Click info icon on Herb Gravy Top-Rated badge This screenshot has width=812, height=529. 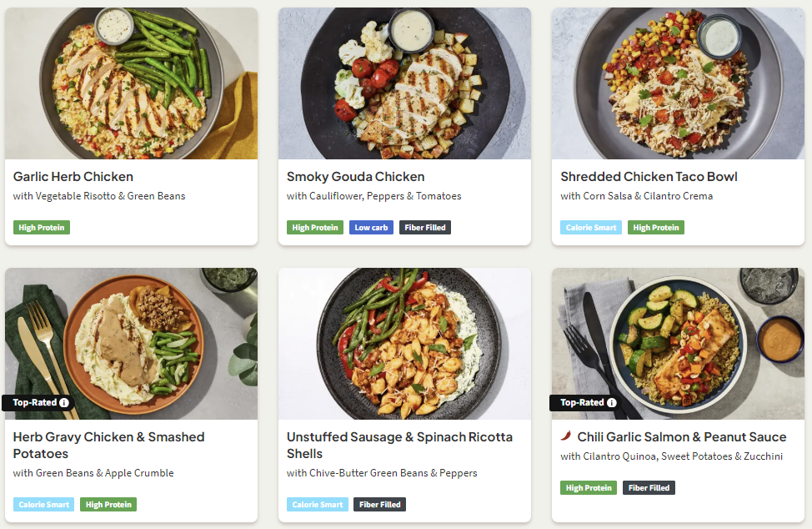click(64, 403)
